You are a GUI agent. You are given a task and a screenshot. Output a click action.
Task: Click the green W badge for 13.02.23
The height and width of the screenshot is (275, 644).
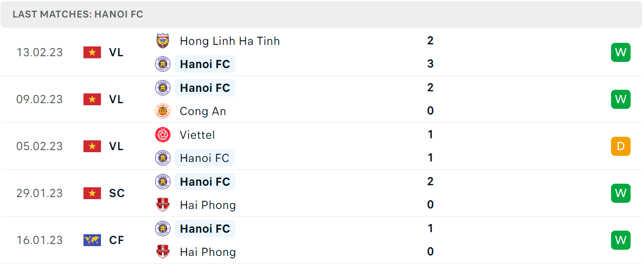point(621,52)
